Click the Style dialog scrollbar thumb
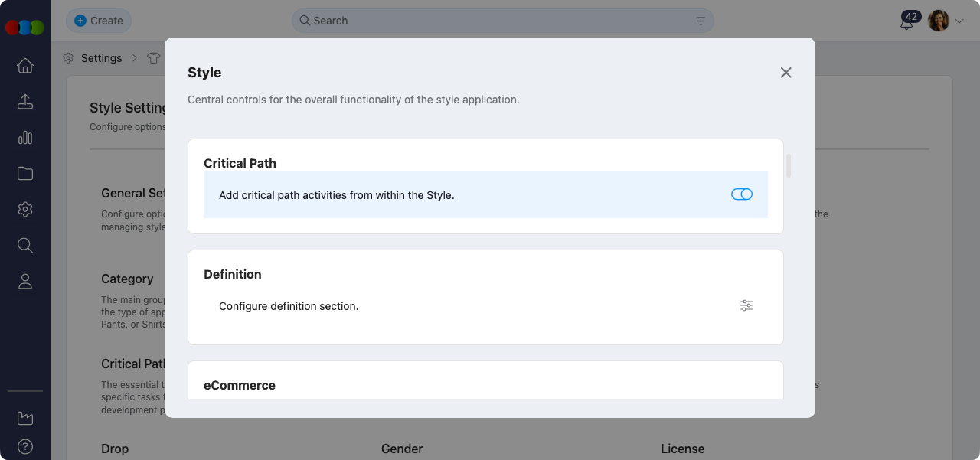The height and width of the screenshot is (460, 980). pyautogui.click(x=789, y=165)
